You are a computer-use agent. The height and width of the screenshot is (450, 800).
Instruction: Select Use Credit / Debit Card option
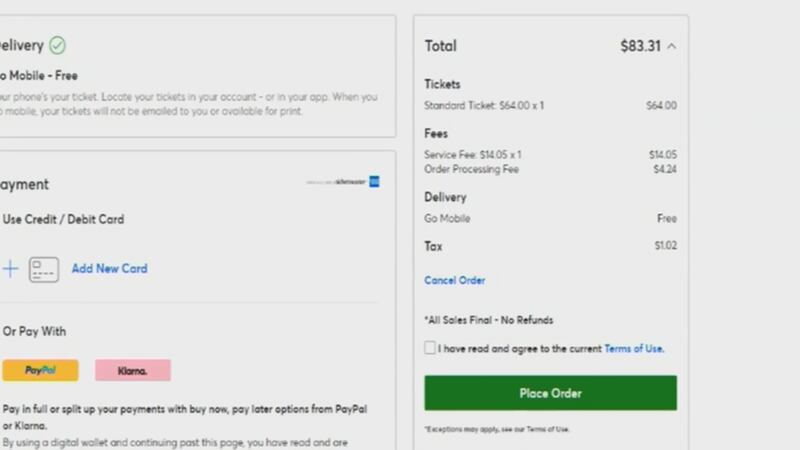(63, 219)
